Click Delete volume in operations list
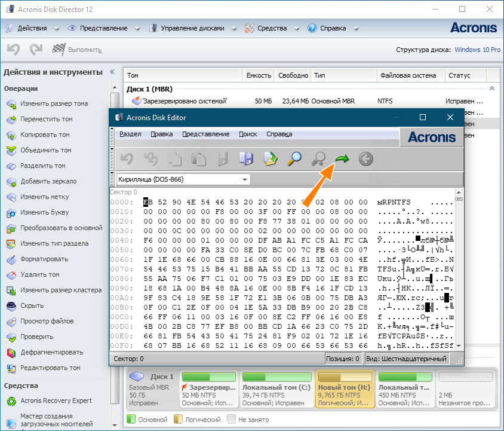The image size is (504, 431). (39, 275)
